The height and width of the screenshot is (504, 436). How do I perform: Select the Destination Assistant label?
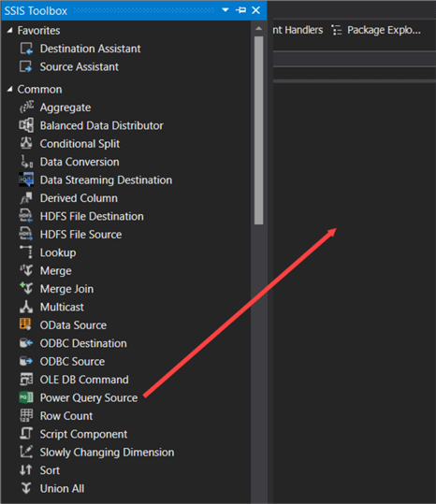point(90,49)
